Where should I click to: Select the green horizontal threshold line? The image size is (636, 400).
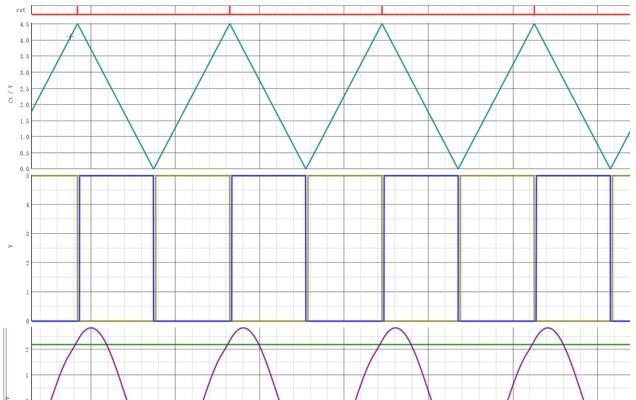[x=331, y=344]
